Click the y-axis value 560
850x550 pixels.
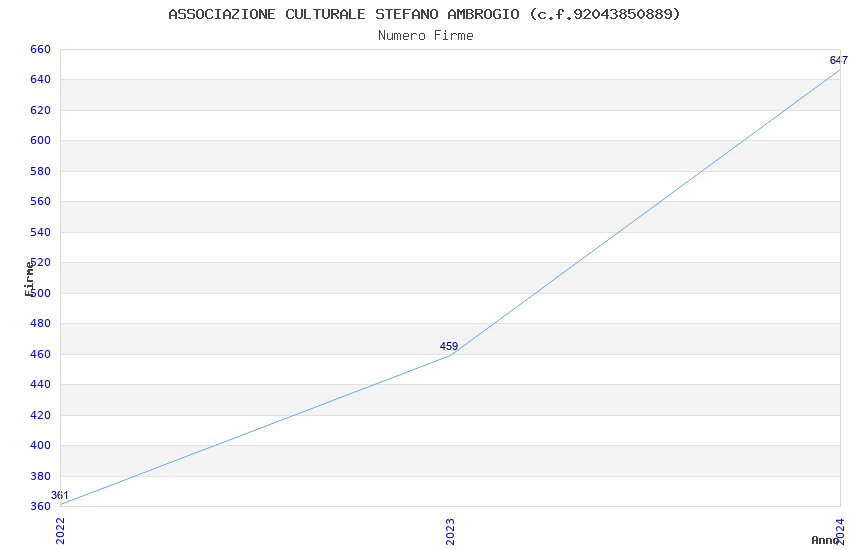coord(40,202)
